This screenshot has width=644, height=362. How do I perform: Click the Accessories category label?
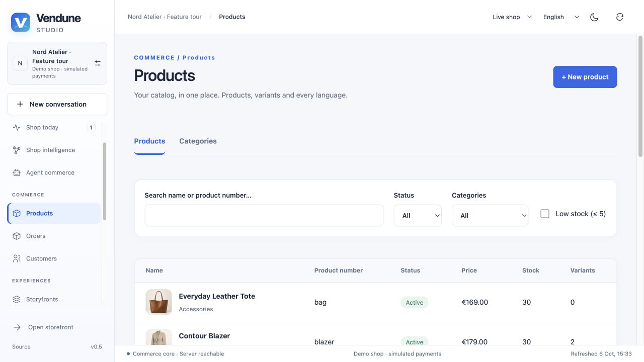(x=196, y=309)
